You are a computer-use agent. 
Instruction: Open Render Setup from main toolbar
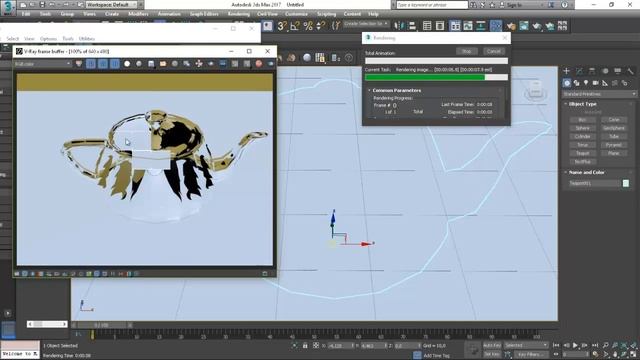click(511, 26)
